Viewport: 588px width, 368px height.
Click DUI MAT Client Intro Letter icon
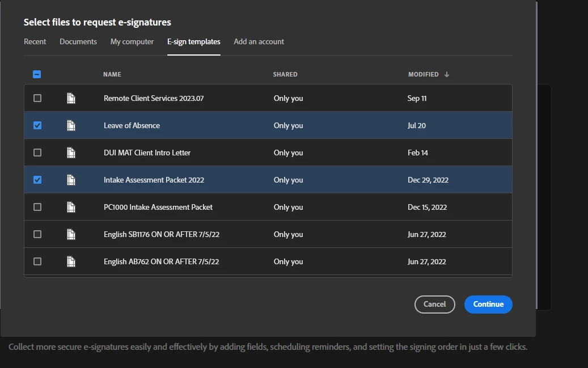(71, 153)
